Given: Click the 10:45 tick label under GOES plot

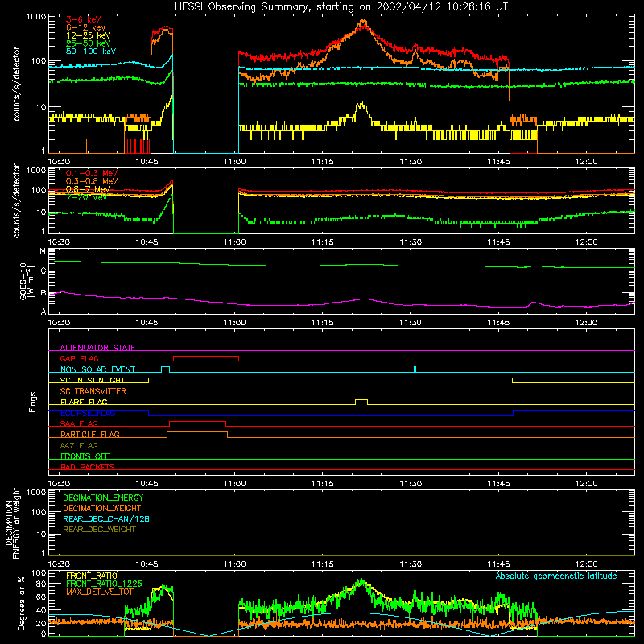Looking at the screenshot, I should click(x=147, y=323).
